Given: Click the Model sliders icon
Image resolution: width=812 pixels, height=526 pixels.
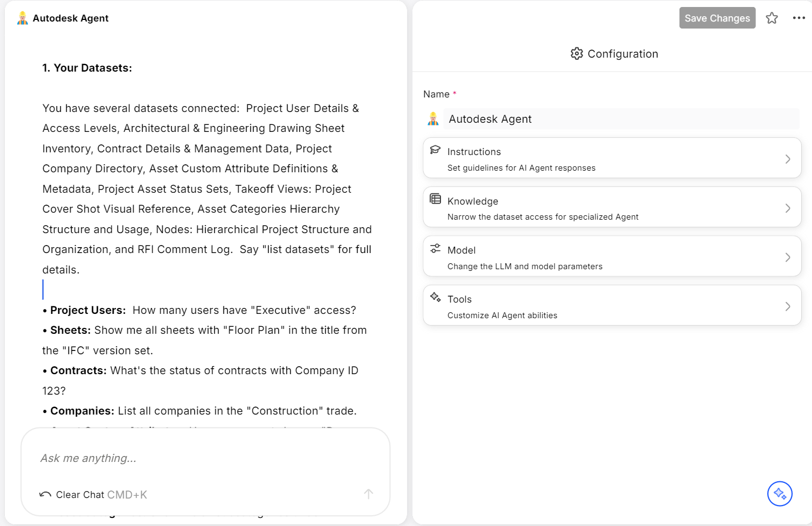Looking at the screenshot, I should pyautogui.click(x=436, y=248).
